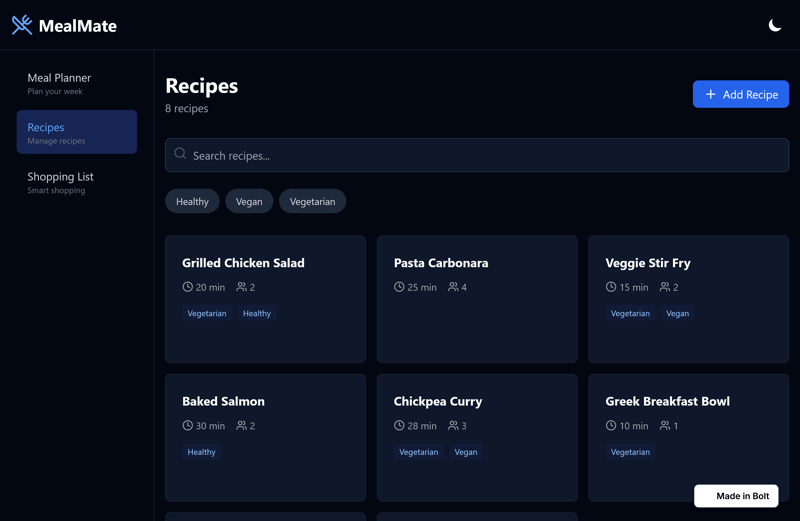Viewport: 800px width, 521px height.
Task: Click the clock icon on Veggie Stir Fry
Action: click(611, 287)
